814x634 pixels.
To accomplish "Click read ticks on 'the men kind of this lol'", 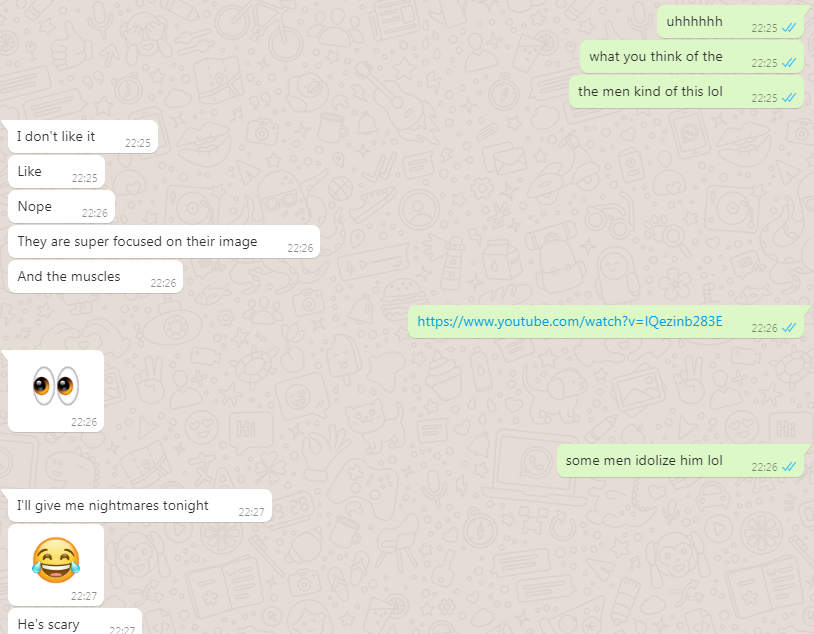I will click(x=789, y=98).
